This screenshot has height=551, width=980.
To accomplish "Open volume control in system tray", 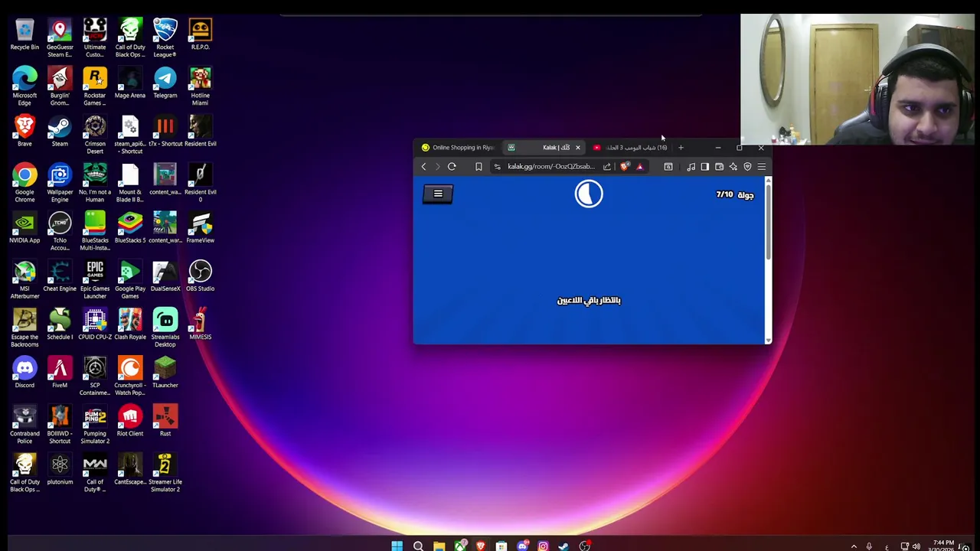I will click(916, 546).
